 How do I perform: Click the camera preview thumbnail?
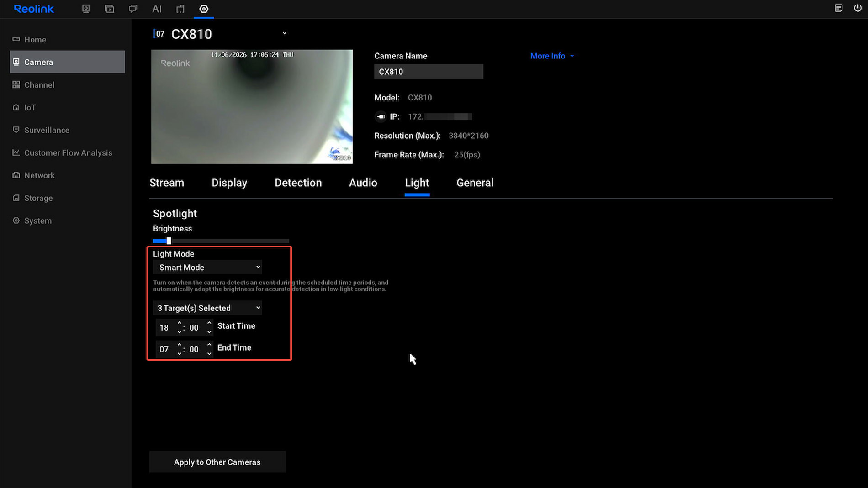[x=252, y=107]
